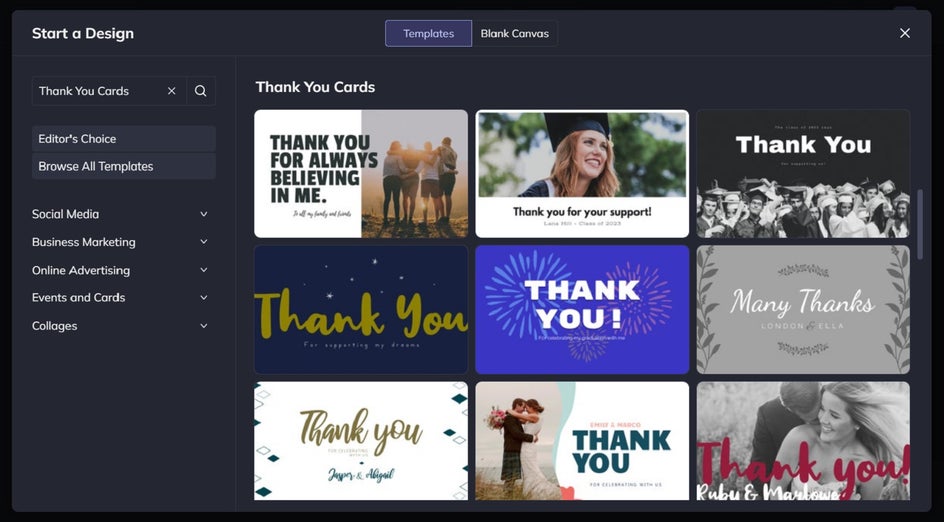Close the Start a Design dialog
944x522 pixels.
coord(904,33)
